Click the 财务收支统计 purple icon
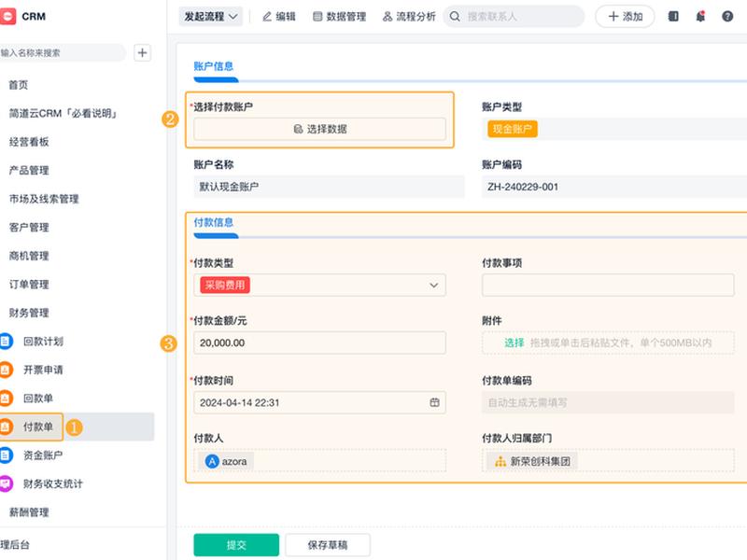 pyautogui.click(x=6, y=483)
